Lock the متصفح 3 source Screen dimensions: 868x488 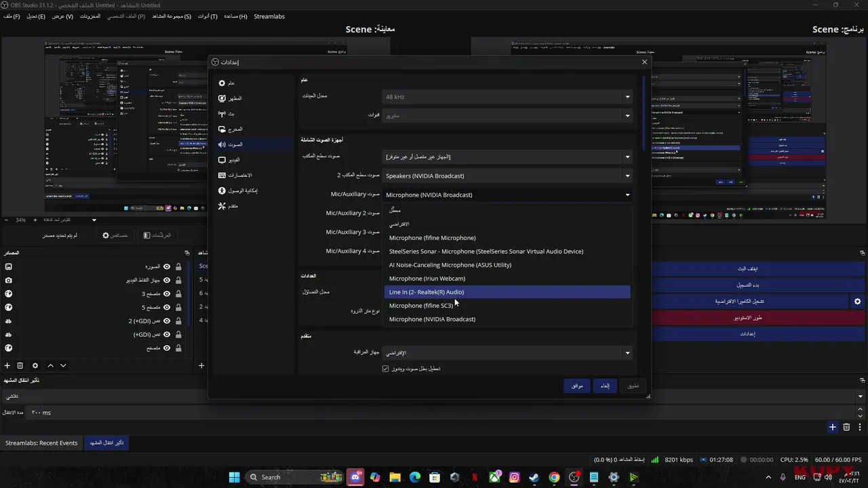tap(178, 293)
